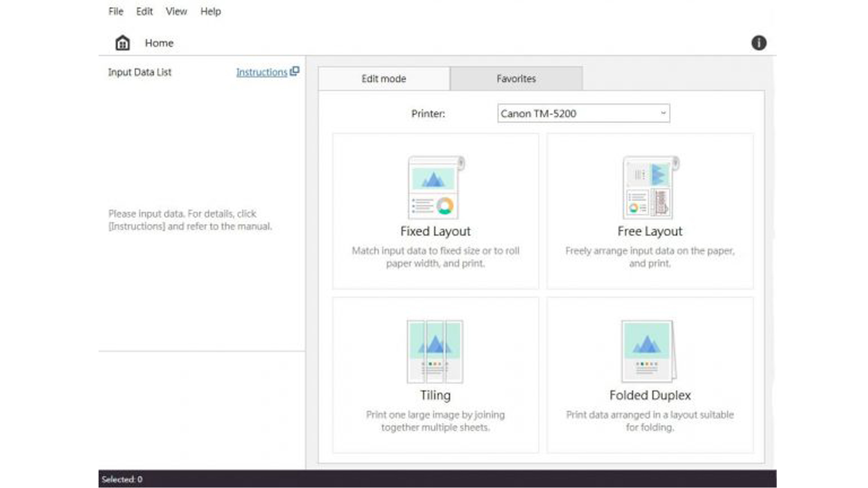The height and width of the screenshot is (488, 868).
Task: Click 'Print one large image by joining' description
Action: point(435,421)
